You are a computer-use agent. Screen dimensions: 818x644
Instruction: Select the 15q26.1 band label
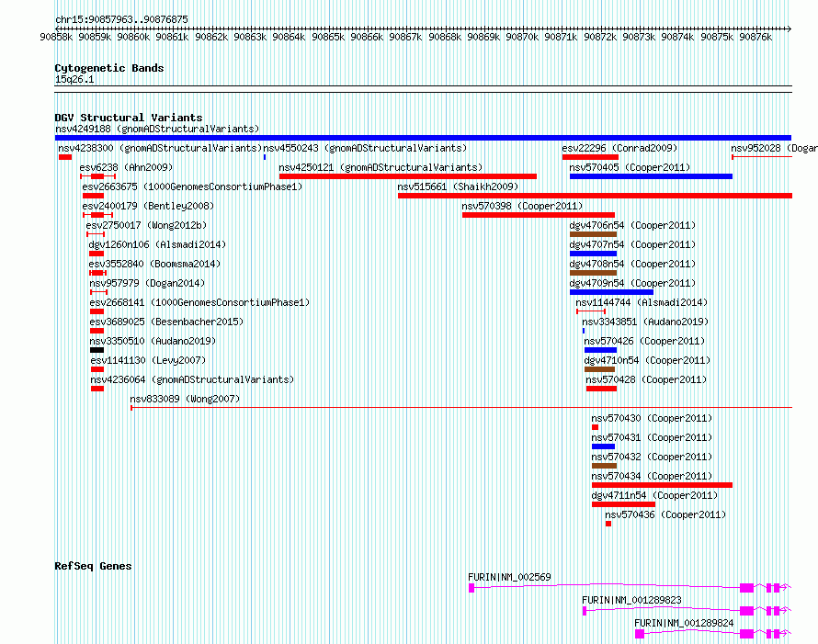(x=74, y=79)
